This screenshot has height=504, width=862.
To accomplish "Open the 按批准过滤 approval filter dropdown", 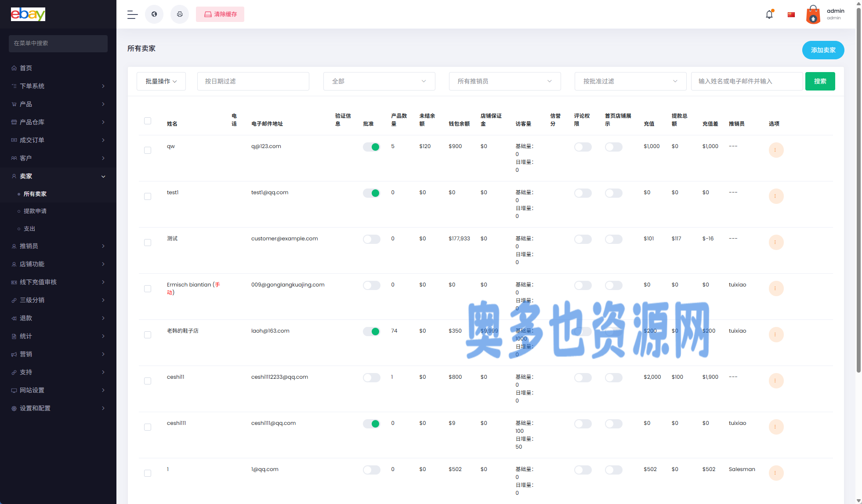I will [630, 81].
